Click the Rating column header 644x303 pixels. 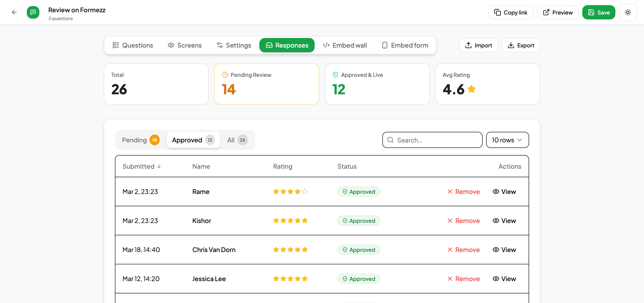[282, 166]
